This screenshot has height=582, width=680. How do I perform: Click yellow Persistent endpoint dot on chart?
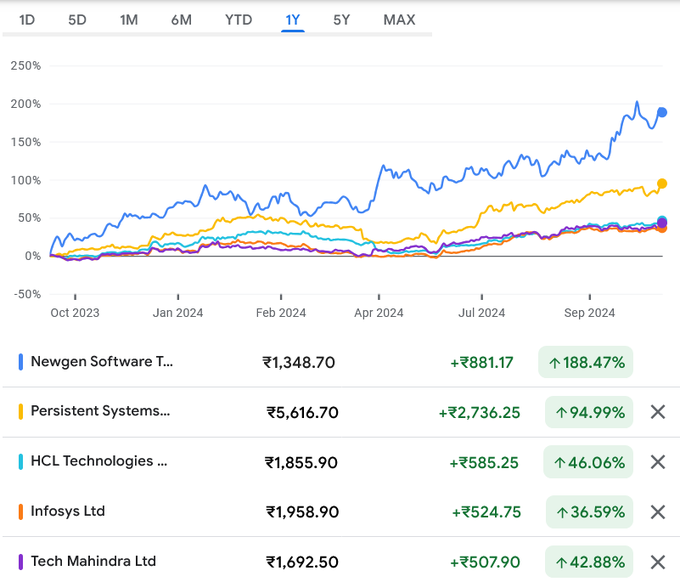[x=662, y=183]
